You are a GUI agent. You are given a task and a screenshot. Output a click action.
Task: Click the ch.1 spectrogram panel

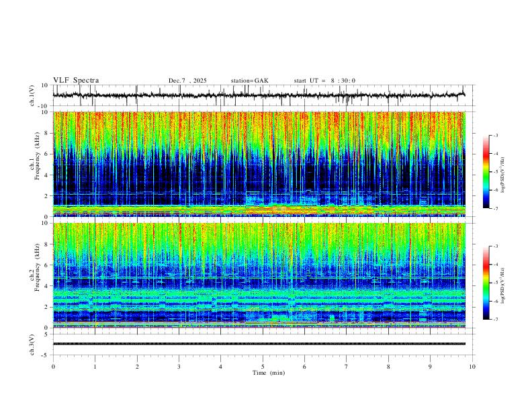coord(259,164)
